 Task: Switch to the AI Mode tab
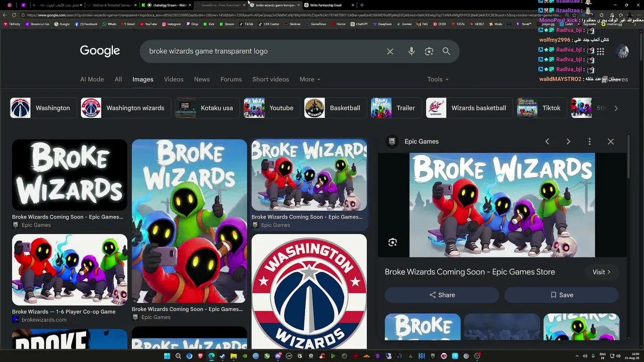pos(92,79)
